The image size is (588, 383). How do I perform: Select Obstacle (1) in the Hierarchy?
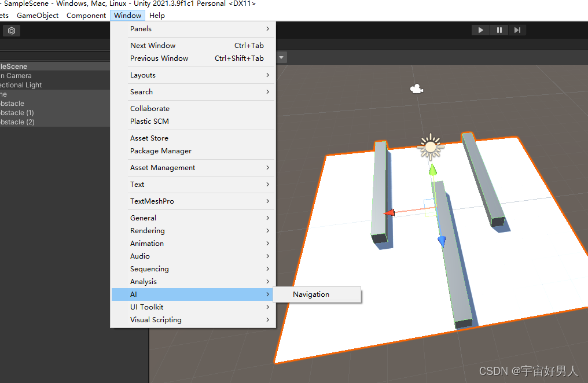coord(17,113)
